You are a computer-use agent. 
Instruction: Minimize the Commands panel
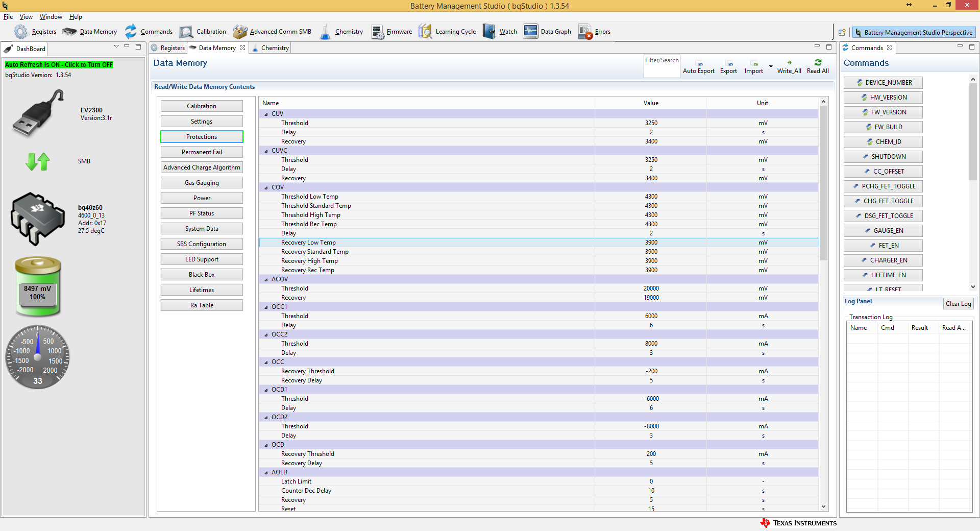pyautogui.click(x=960, y=46)
